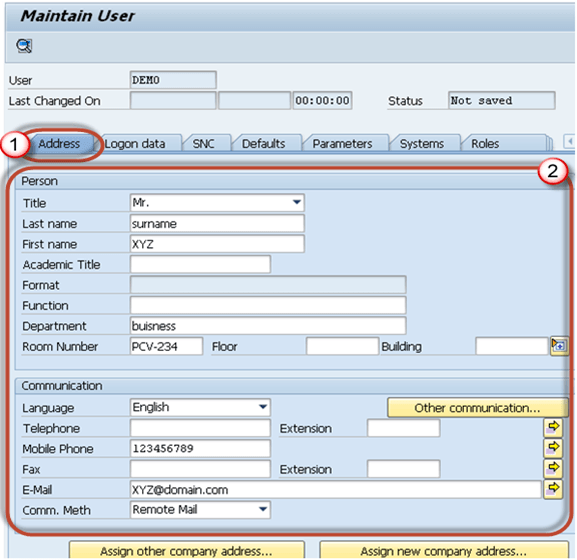Click the Communication group header

[x=62, y=386]
